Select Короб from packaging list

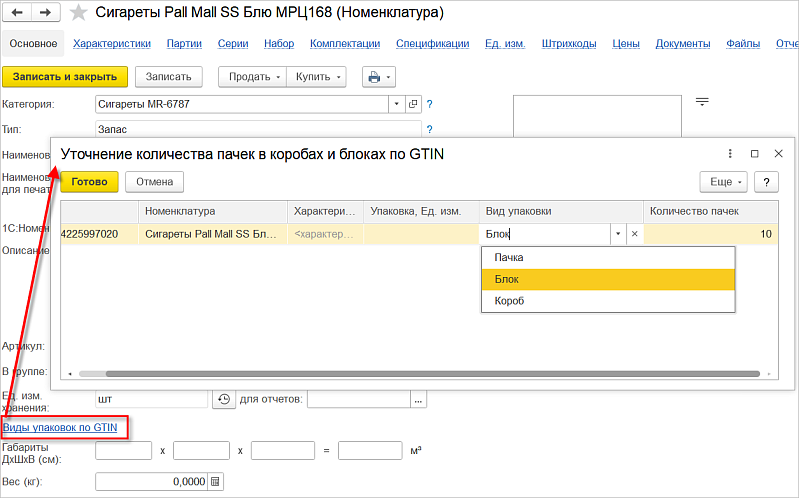(x=510, y=301)
